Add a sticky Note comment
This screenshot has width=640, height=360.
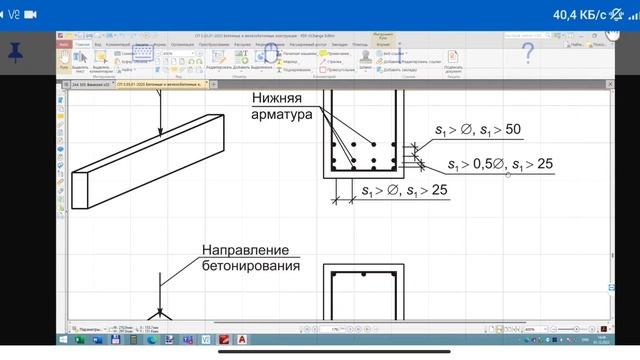(x=335, y=54)
